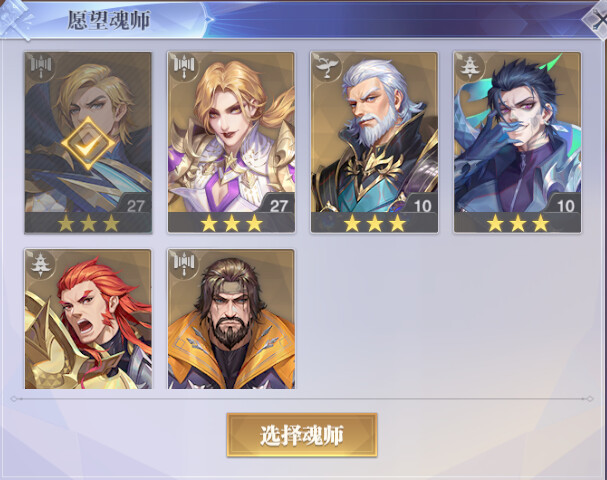This screenshot has height=480, width=607.
Task: Select the golden-haired woman in white armor
Action: (231, 142)
